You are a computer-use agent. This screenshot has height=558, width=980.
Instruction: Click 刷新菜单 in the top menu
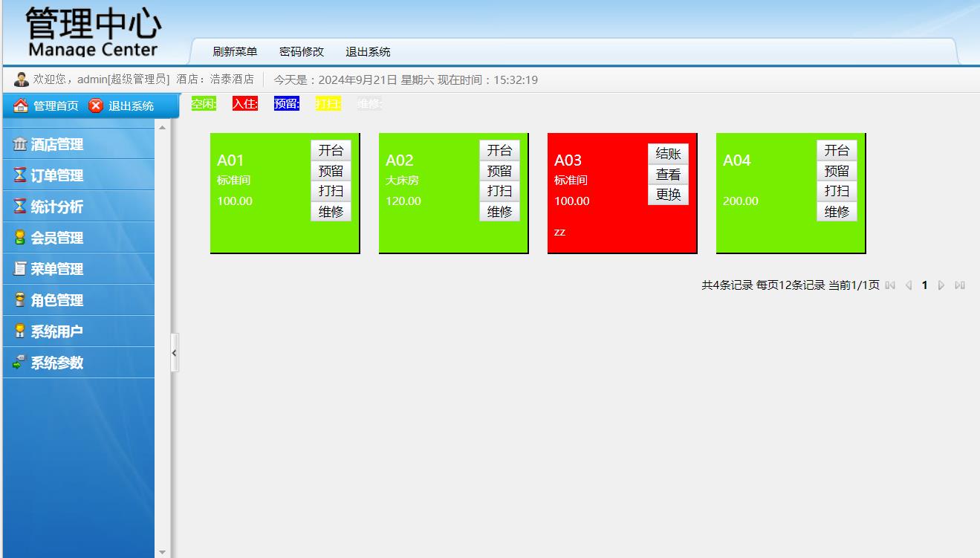235,52
